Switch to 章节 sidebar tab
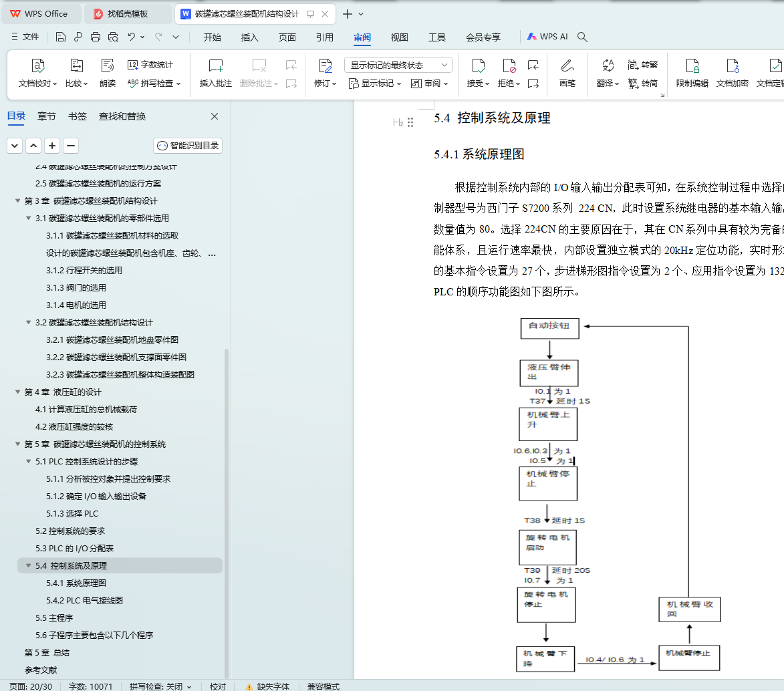 pos(47,116)
